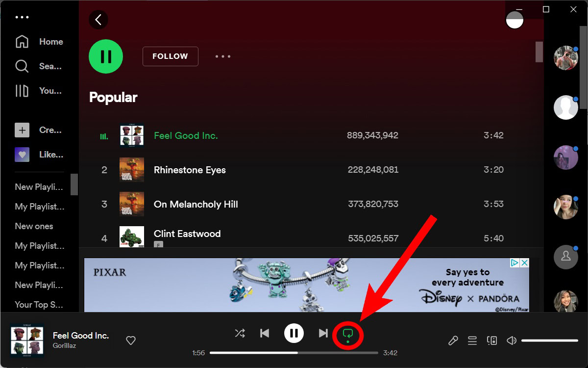Skip to the next track
The height and width of the screenshot is (368, 588).
click(x=323, y=334)
